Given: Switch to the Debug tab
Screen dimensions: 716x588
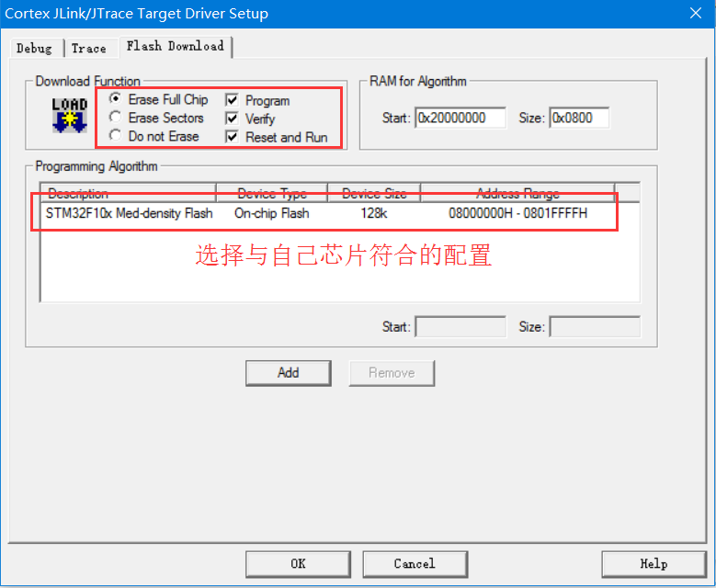Looking at the screenshot, I should click(34, 49).
